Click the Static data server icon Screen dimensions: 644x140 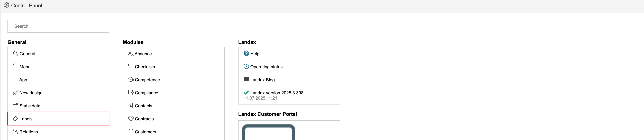point(15,105)
